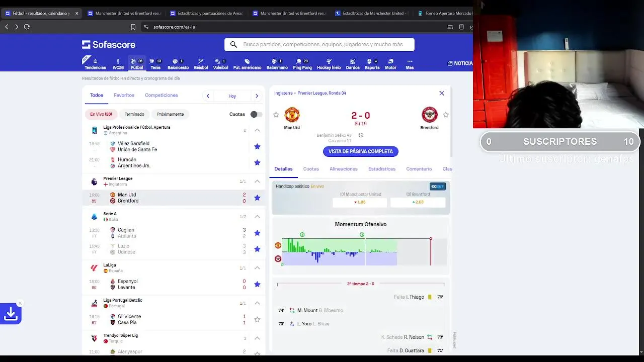Select the Motor sport icon

coord(390,64)
